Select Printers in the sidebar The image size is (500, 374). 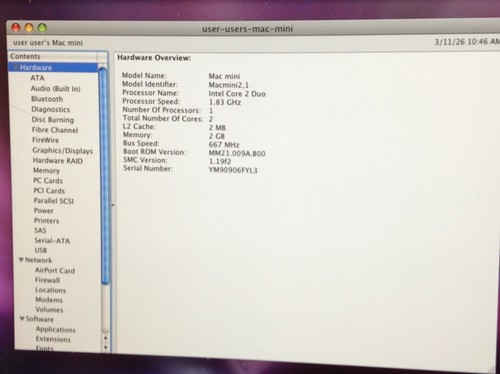[47, 221]
